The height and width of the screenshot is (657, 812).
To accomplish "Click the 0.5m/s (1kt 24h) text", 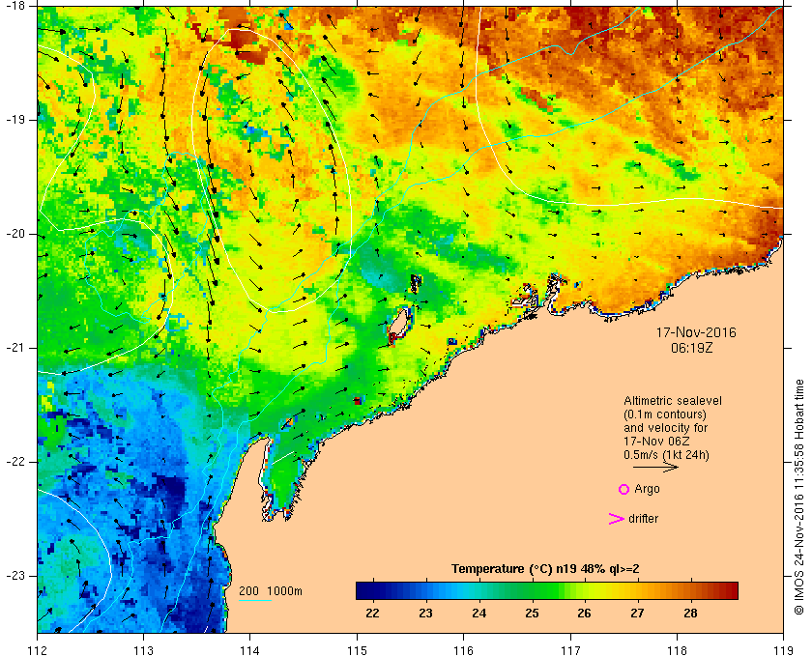I will [x=666, y=455].
